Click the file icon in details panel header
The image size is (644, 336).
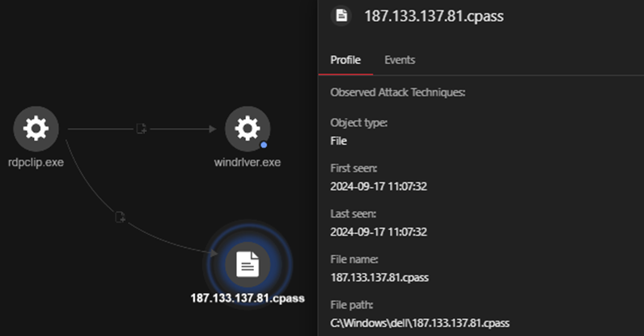click(341, 16)
